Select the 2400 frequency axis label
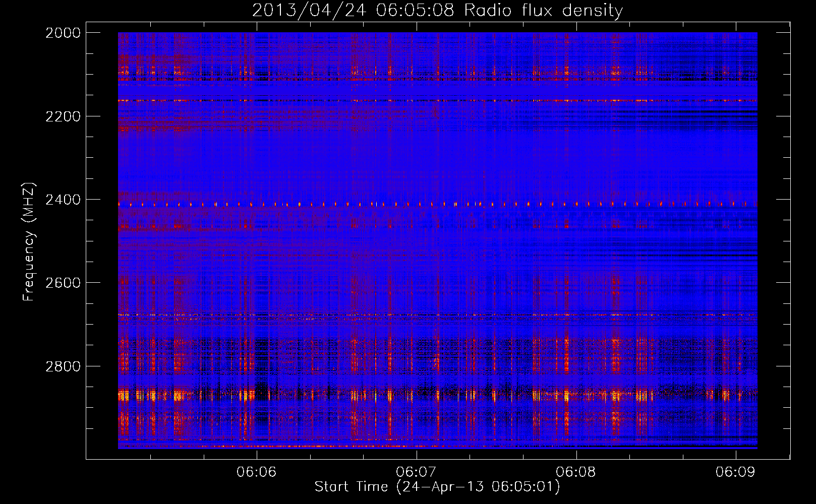This screenshot has height=504, width=816. click(63, 200)
